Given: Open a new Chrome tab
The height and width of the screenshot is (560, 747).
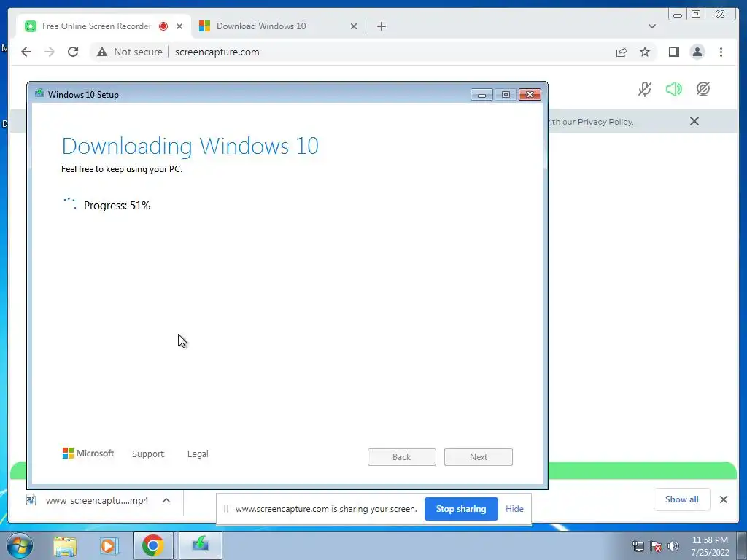Looking at the screenshot, I should click(381, 26).
